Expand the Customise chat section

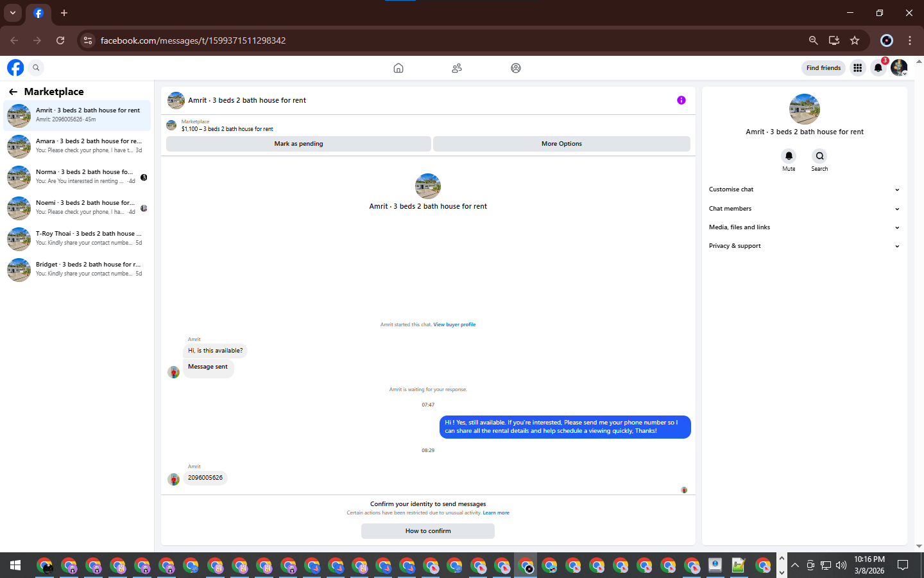804,189
